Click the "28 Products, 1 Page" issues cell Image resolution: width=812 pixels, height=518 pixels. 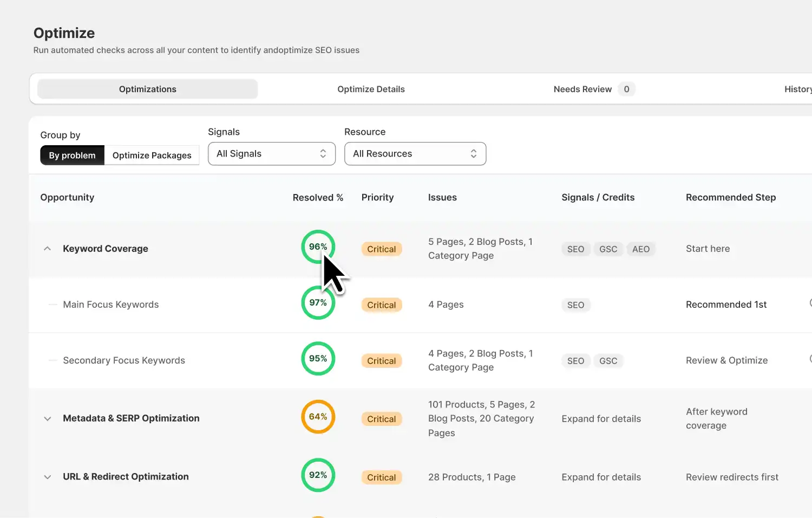472,477
